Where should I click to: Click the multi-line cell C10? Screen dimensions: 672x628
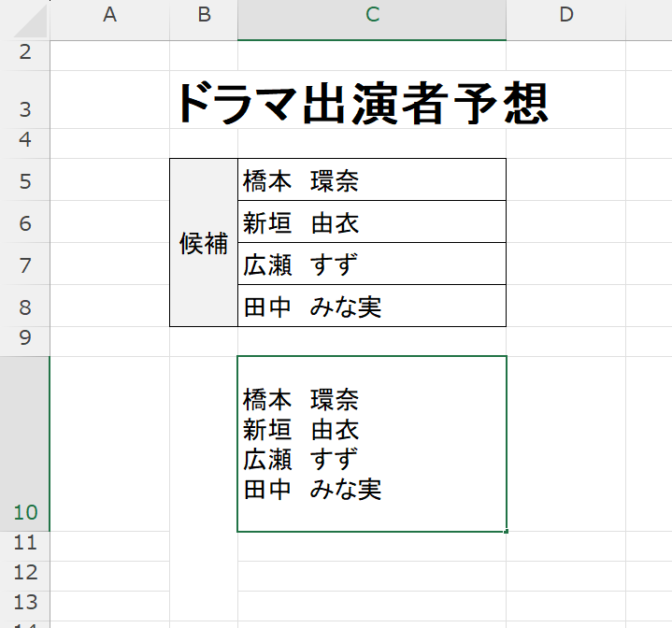[x=372, y=444]
